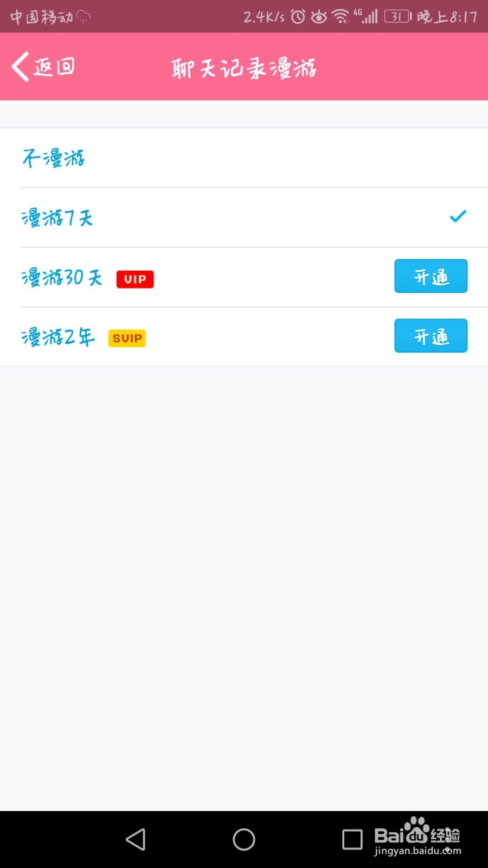Screen dimensions: 488x868
Task: Click the yellow SVIP badge
Action: (127, 338)
